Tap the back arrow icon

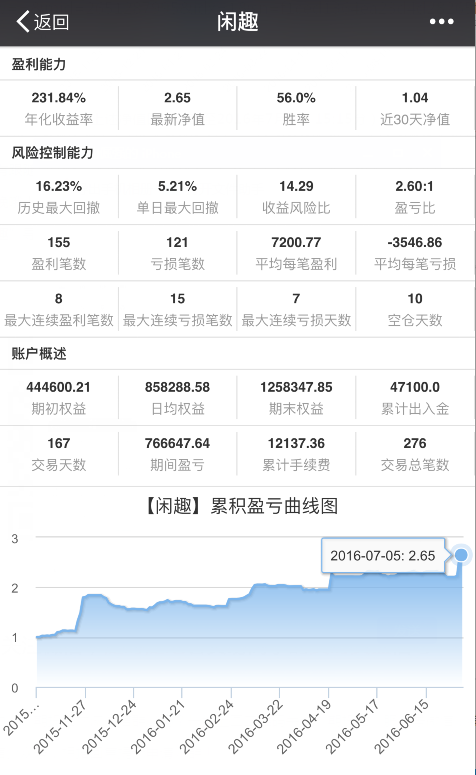[x=23, y=22]
